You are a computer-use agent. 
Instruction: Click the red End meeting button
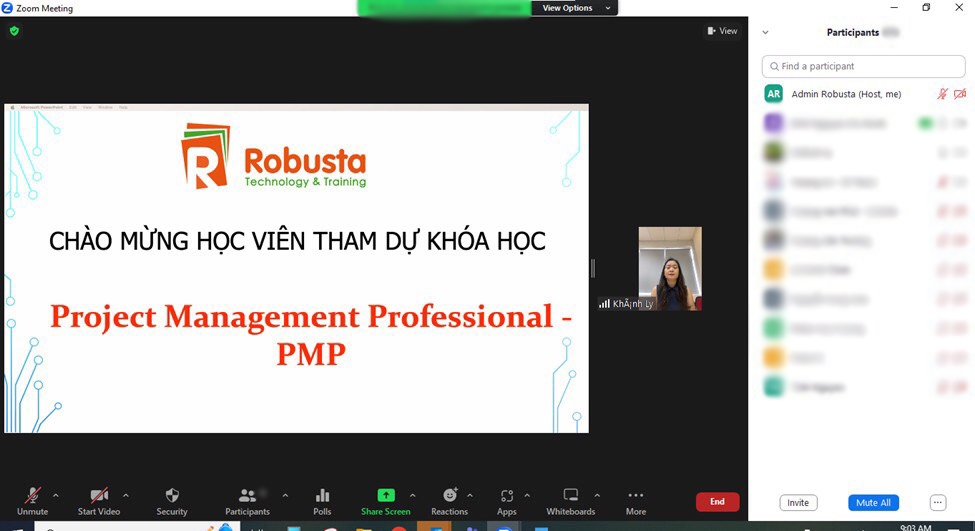pyautogui.click(x=718, y=502)
